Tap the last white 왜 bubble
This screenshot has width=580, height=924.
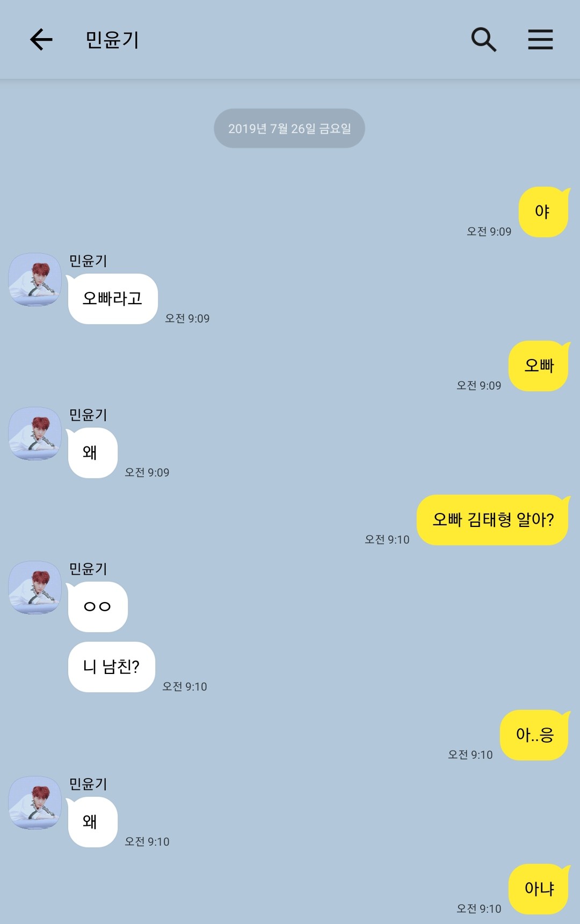click(92, 822)
